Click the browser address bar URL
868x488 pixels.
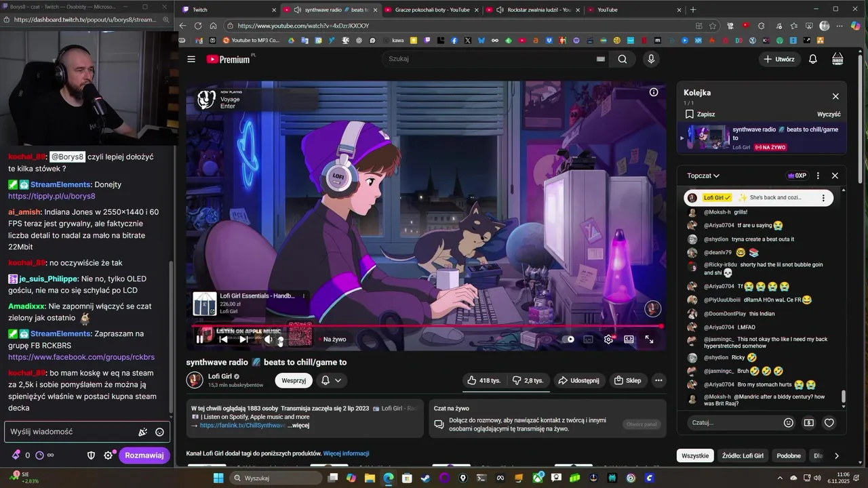[x=304, y=26]
